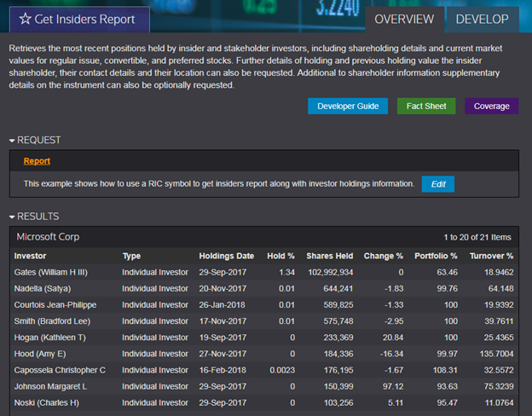Click the Portfolio % column header
The image size is (532, 416).
[436, 256]
